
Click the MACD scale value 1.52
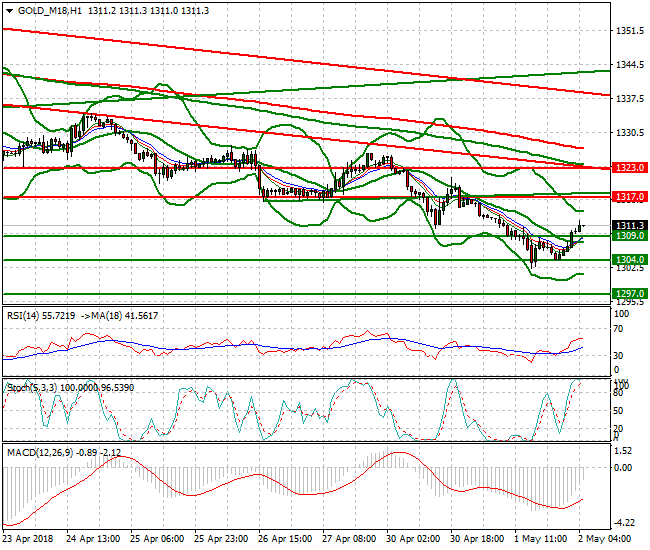click(x=623, y=451)
